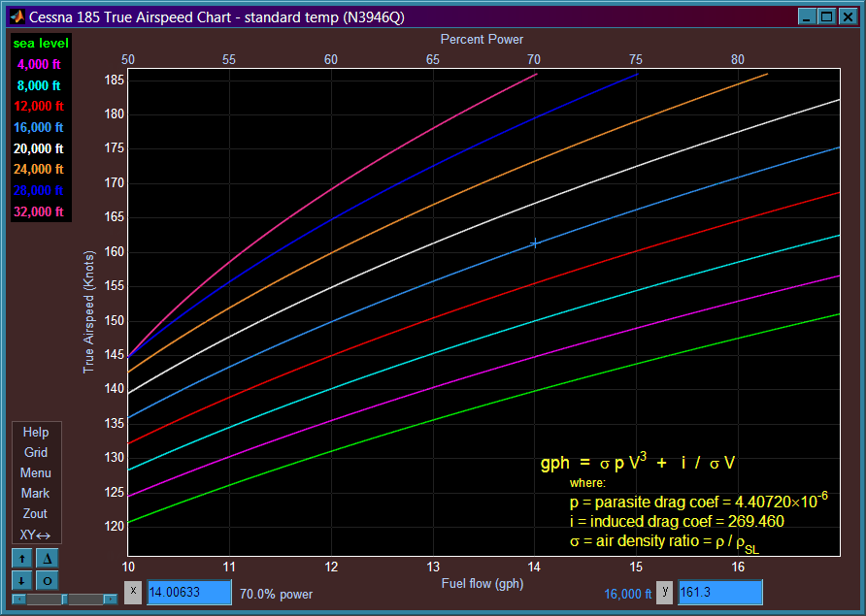
Task: Click the x value field showing 14.00633
Action: tap(189, 593)
